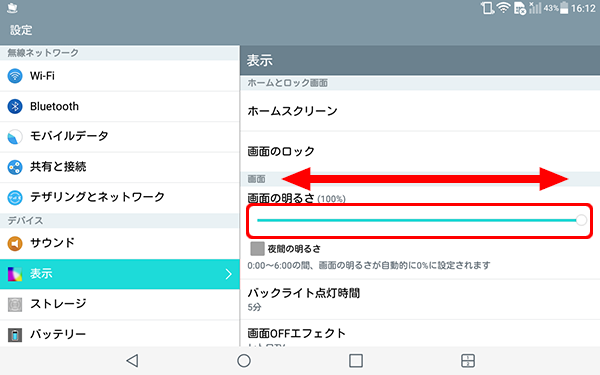Tap the Wi-Fi signal status bar icon

coord(504,8)
